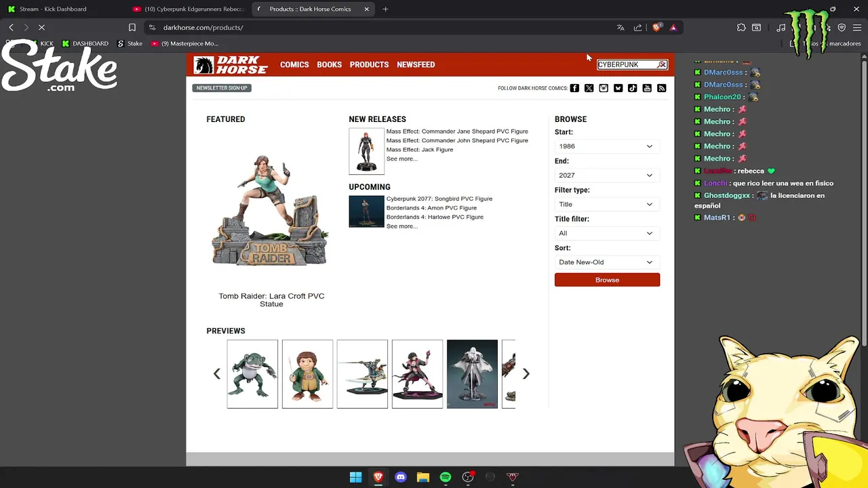Viewport: 868px width, 488px height.
Task: Open the music note playlist icon
Action: point(781,28)
